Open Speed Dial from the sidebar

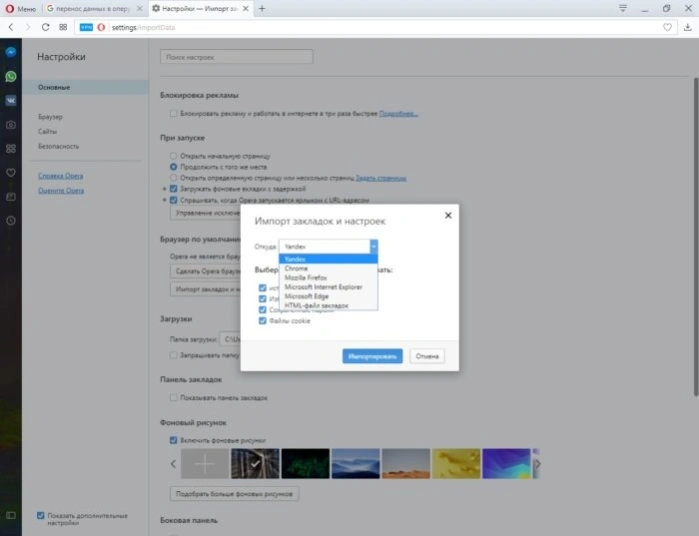pyautogui.click(x=11, y=148)
